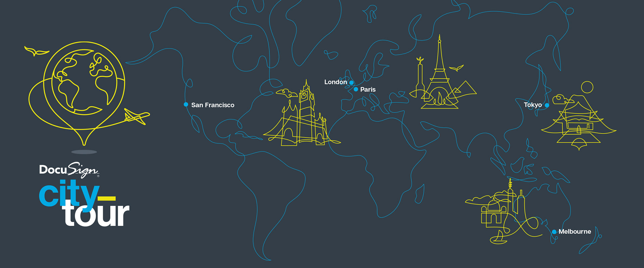This screenshot has width=644, height=268.
Task: Click the yellow globe pin illustration
Action: click(x=84, y=94)
